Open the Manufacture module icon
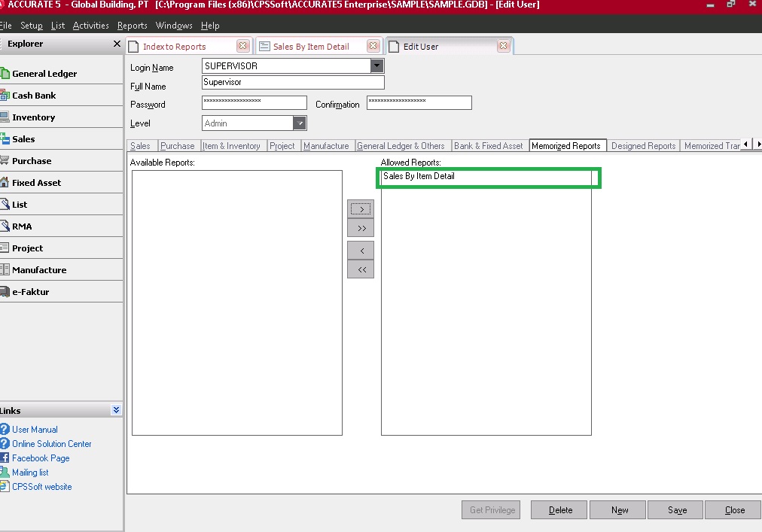Screen dimensions: 762x532 coord(5,270)
